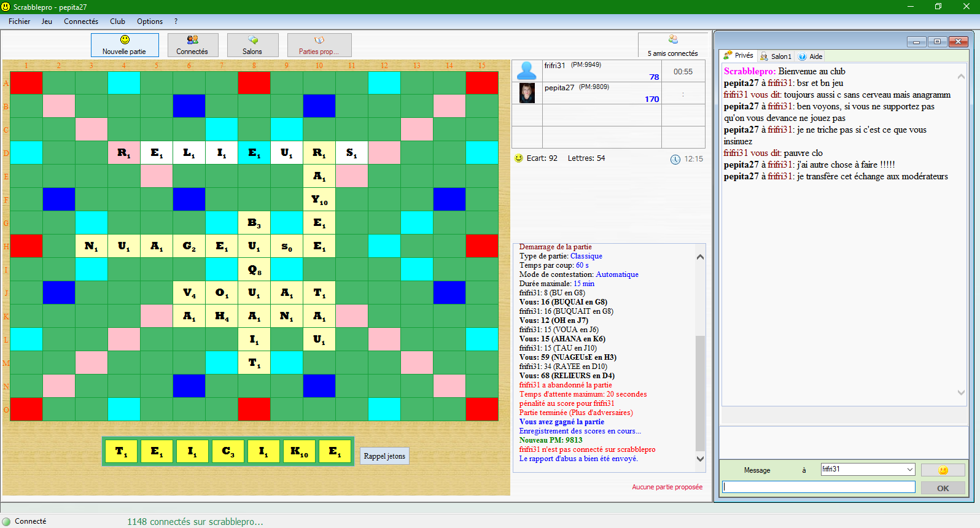Minimize the chat sub-window

coord(916,42)
